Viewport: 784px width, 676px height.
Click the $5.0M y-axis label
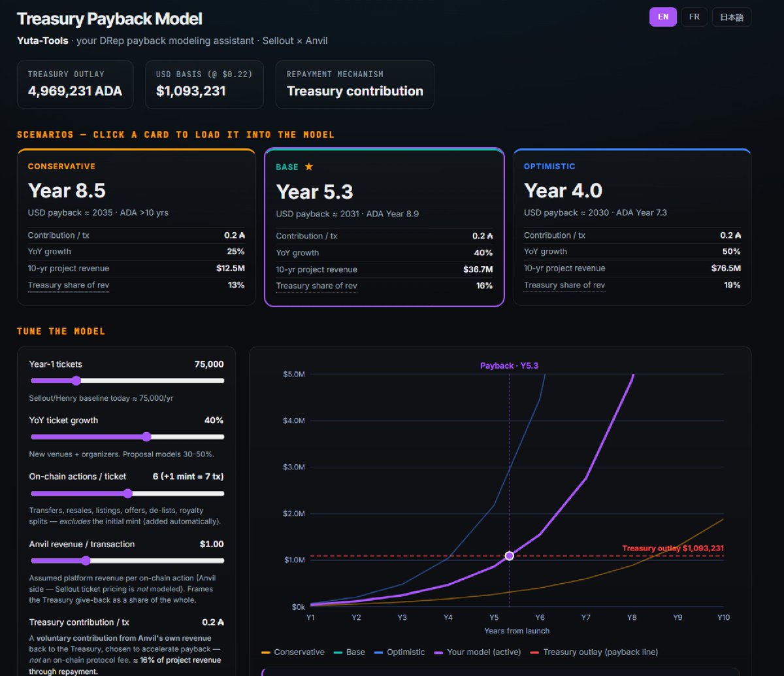coord(293,374)
